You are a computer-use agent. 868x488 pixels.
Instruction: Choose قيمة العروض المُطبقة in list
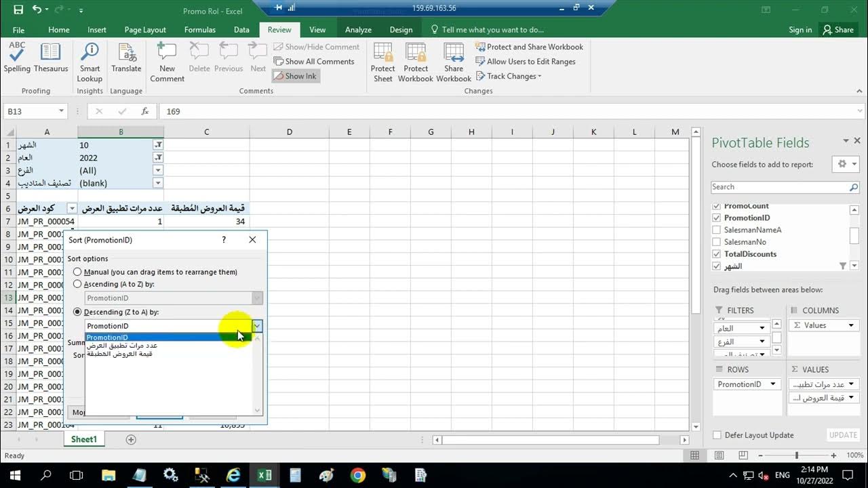[x=168, y=353]
